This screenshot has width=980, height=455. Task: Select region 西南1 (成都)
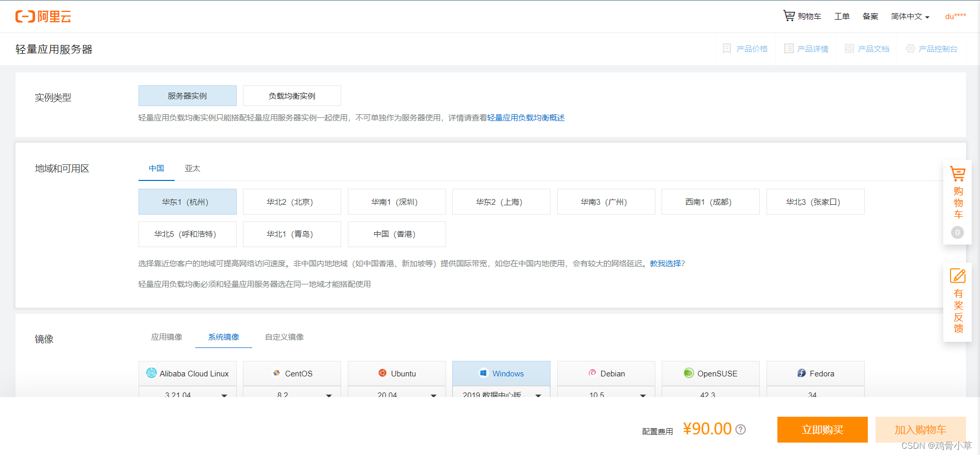tap(711, 202)
